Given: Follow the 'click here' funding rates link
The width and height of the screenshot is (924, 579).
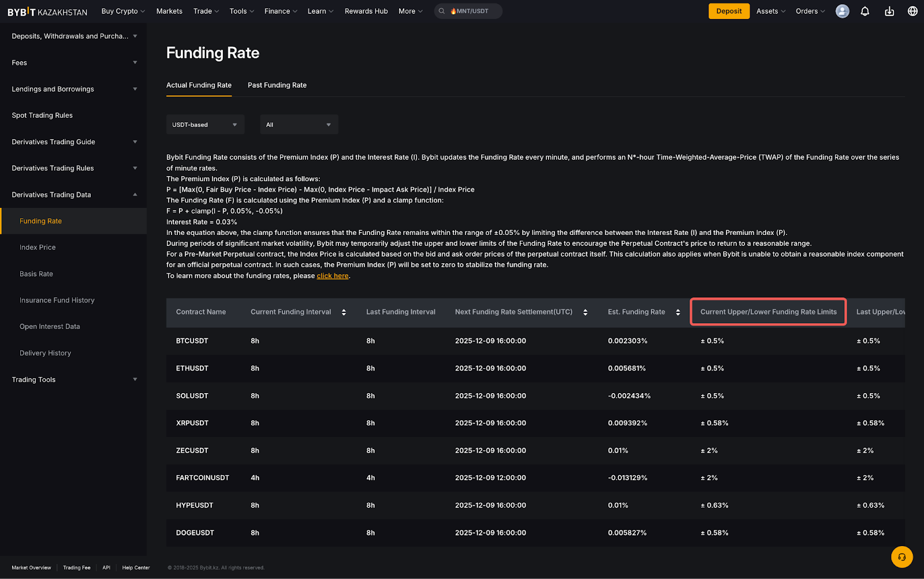Looking at the screenshot, I should [x=333, y=276].
